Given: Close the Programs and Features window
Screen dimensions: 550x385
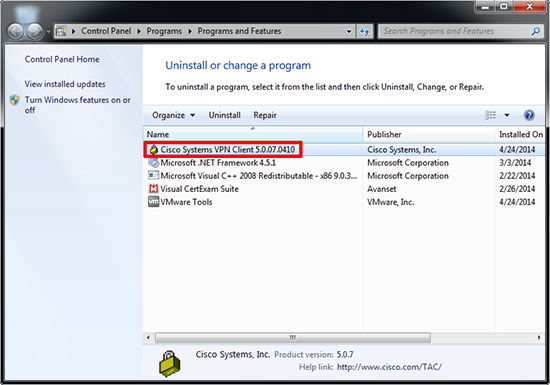Looking at the screenshot, I should click(x=529, y=7).
